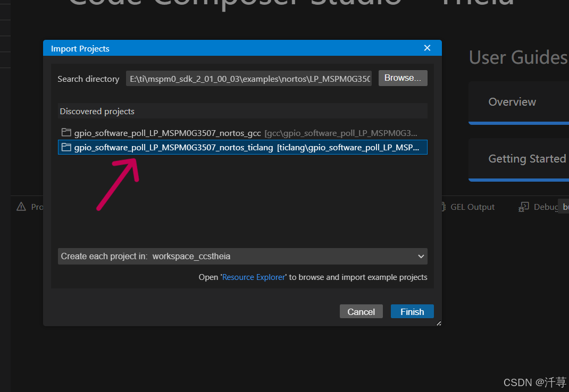Click the Problems warning triangle icon
This screenshot has width=569, height=392.
point(21,207)
